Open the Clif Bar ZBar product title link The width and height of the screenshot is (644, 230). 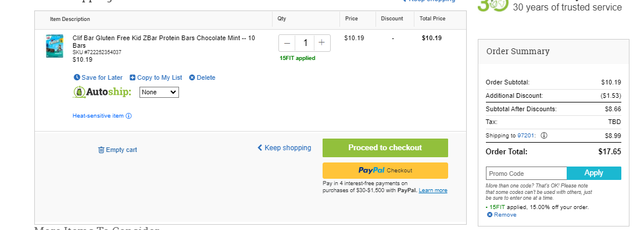[x=164, y=41]
